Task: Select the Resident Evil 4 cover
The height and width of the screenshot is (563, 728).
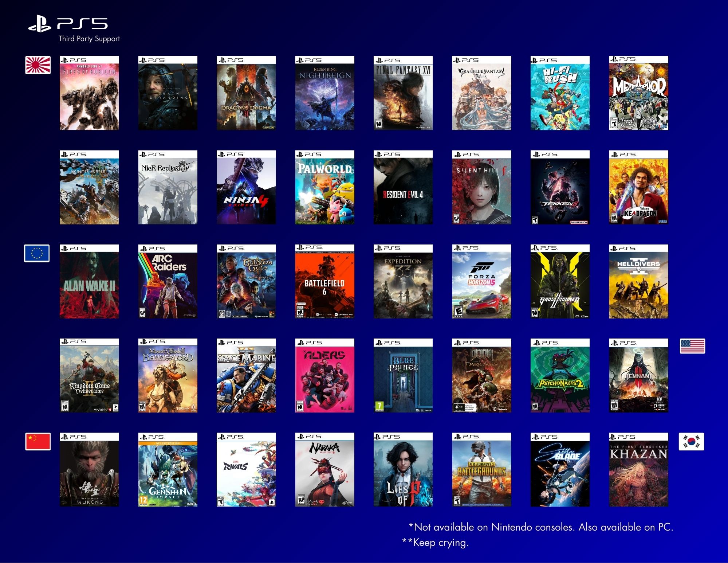Action: [403, 187]
